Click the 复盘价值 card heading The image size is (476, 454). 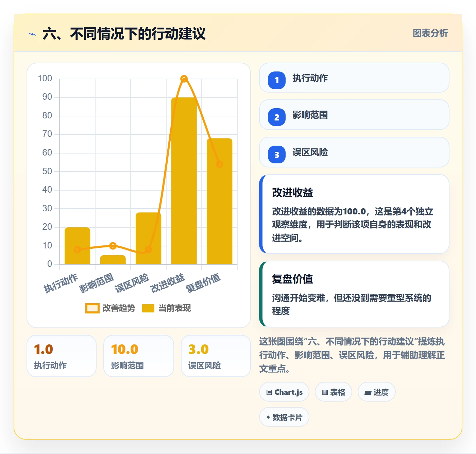point(292,279)
